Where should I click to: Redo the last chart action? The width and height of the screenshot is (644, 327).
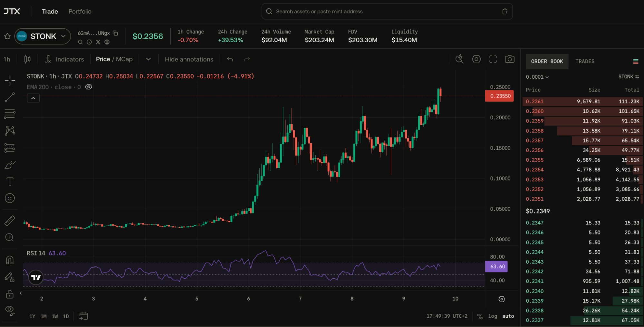(247, 59)
